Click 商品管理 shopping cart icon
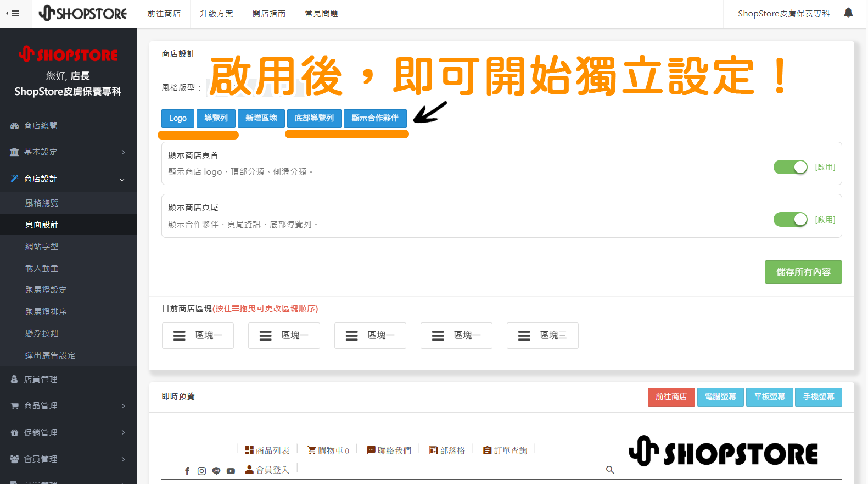The image size is (868, 484). [14, 406]
